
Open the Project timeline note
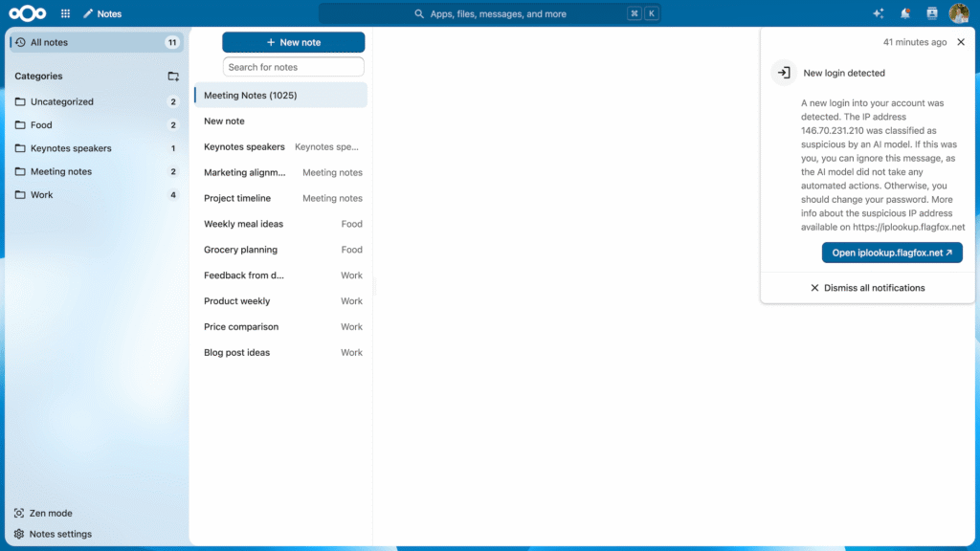281,198
